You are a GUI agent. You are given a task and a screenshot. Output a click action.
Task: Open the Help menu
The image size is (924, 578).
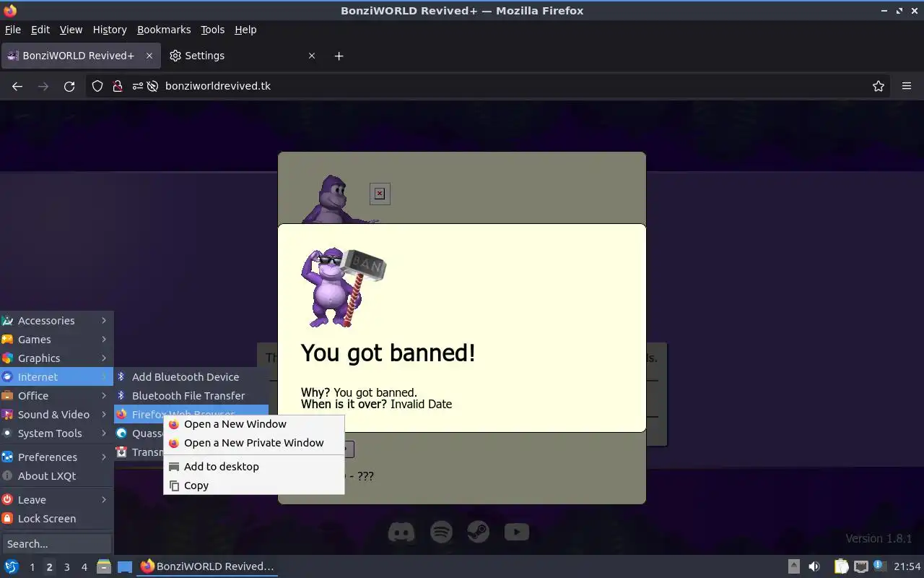click(245, 30)
